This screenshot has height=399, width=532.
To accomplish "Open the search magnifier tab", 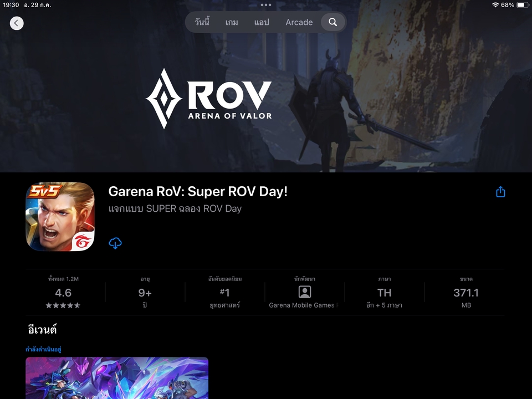I will tap(332, 22).
